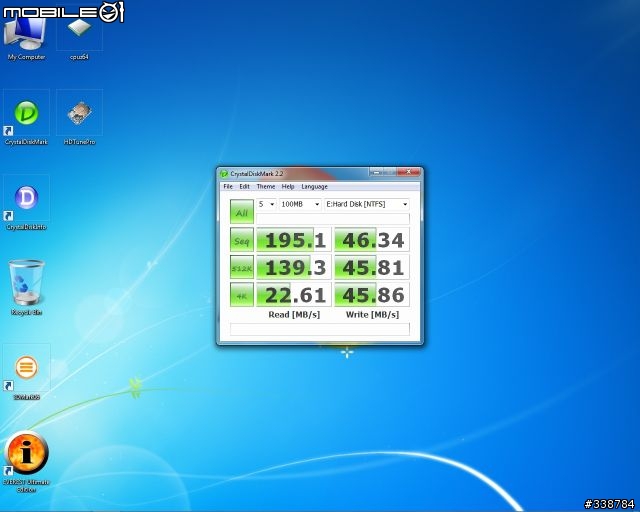The image size is (640, 512).
Task: Open the My Computer desktop icon
Action: pyautogui.click(x=26, y=37)
